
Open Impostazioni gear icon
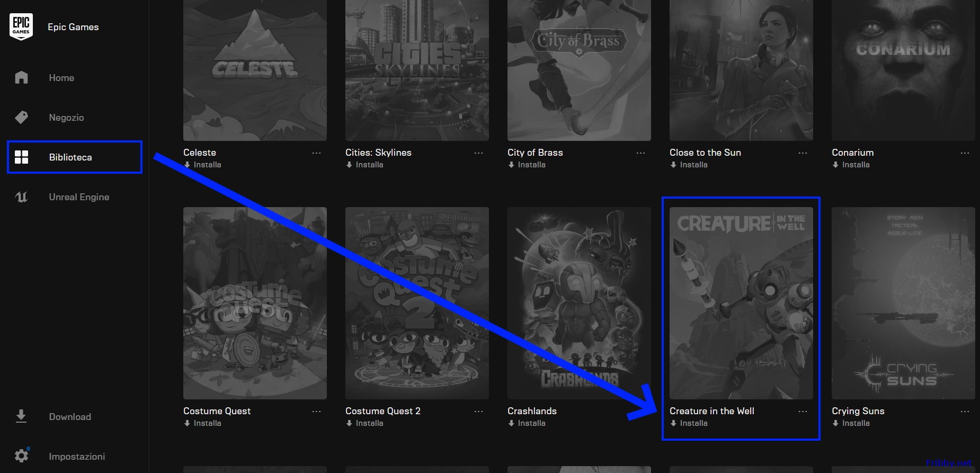pos(21,456)
